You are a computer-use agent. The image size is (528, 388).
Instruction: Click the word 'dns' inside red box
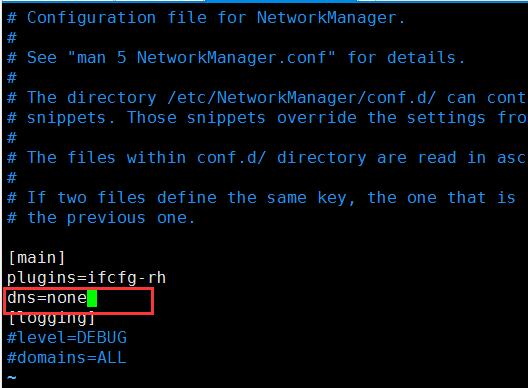(x=21, y=298)
